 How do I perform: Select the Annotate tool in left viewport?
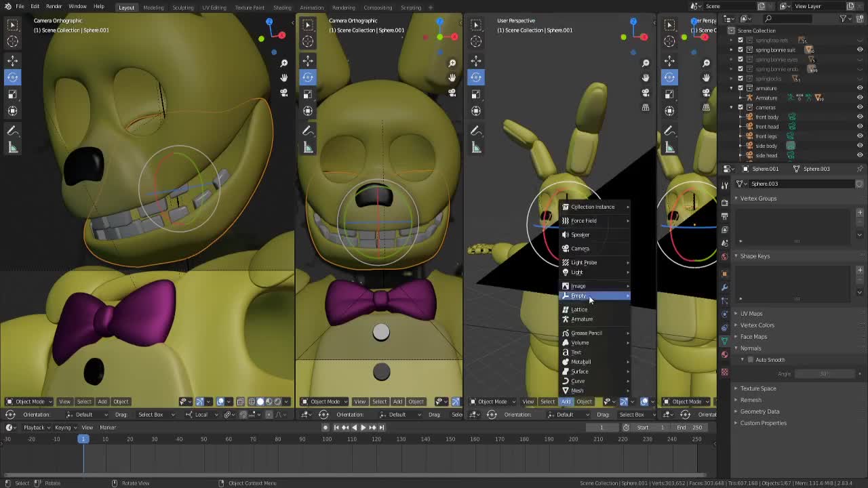click(x=12, y=131)
